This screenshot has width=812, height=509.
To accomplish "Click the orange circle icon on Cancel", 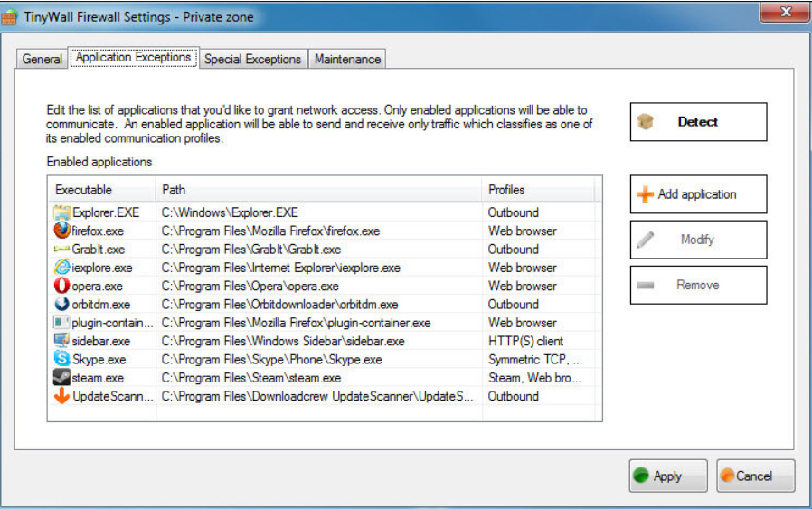I will 727,476.
